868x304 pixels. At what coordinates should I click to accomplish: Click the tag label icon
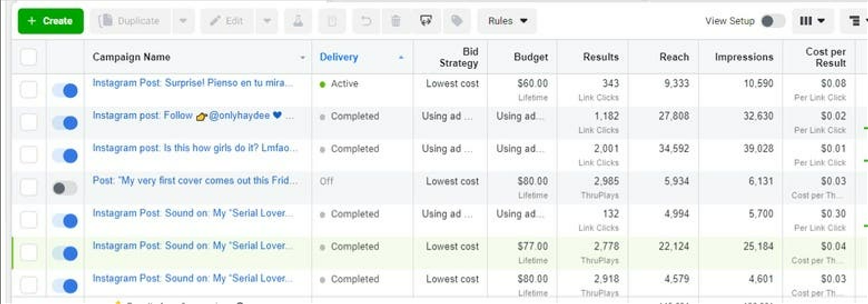click(x=457, y=21)
